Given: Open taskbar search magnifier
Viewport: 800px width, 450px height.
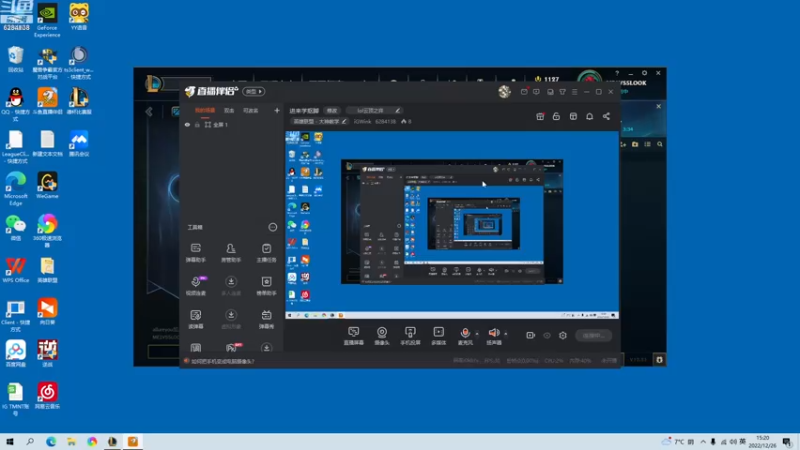Looking at the screenshot, I should (x=30, y=442).
